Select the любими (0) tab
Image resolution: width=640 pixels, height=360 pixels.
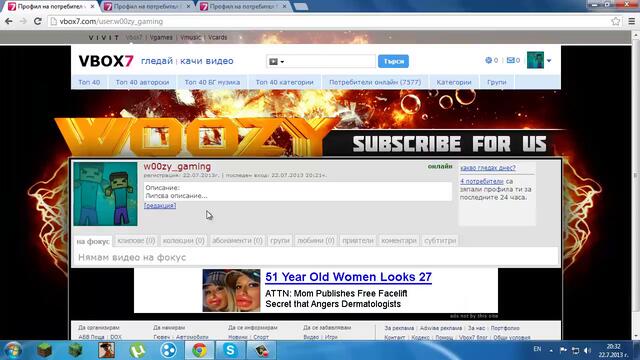[x=316, y=241]
